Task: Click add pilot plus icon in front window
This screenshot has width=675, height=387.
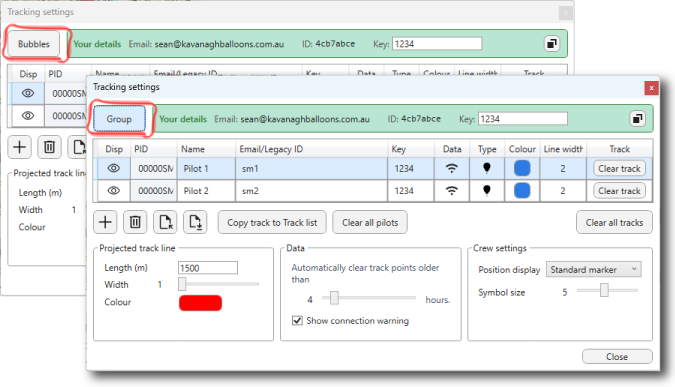Action: tap(105, 222)
